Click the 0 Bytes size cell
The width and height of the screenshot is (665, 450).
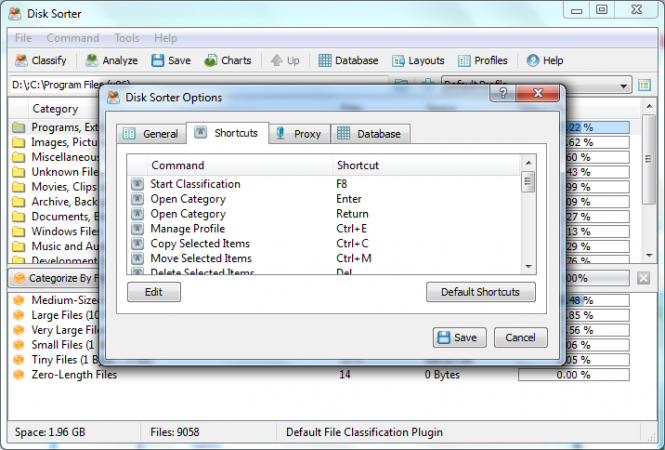[442, 375]
